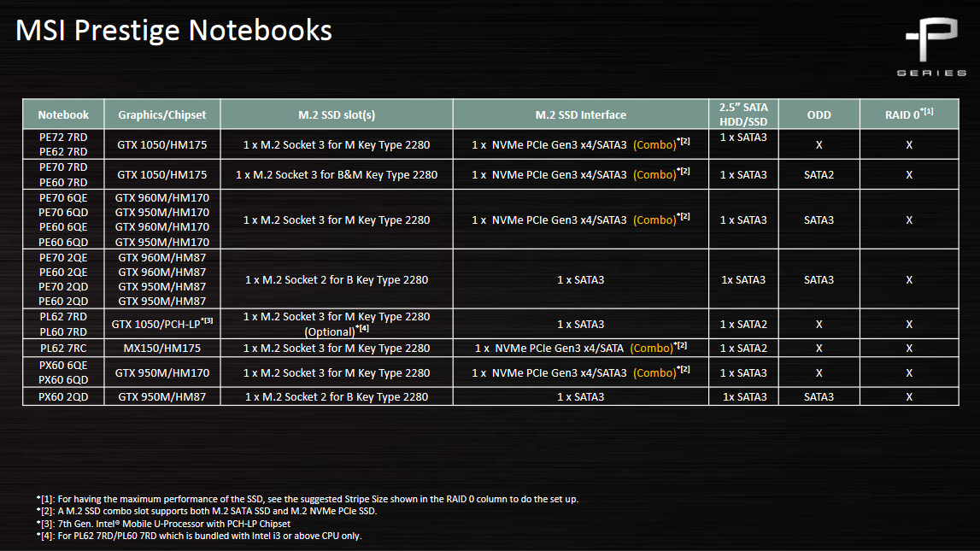The height and width of the screenshot is (551, 980).
Task: Click the "PX60 6QD" notebook name
Action: pos(63,380)
